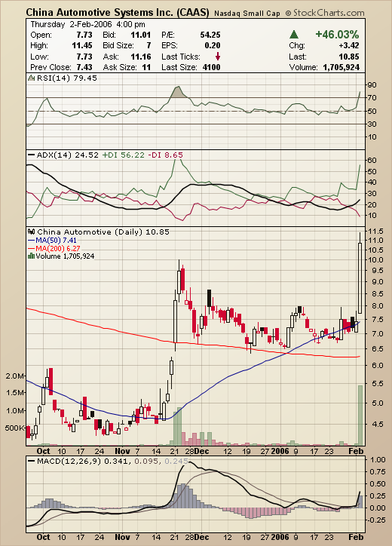Click the '90' label on RSI axis
Viewport: 392px width, 546px height.
click(x=372, y=84)
